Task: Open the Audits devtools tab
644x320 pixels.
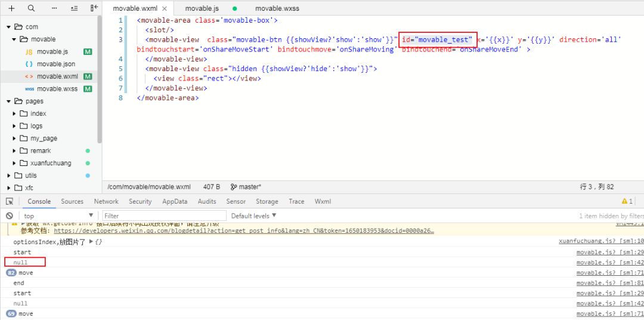Action: tap(206, 201)
